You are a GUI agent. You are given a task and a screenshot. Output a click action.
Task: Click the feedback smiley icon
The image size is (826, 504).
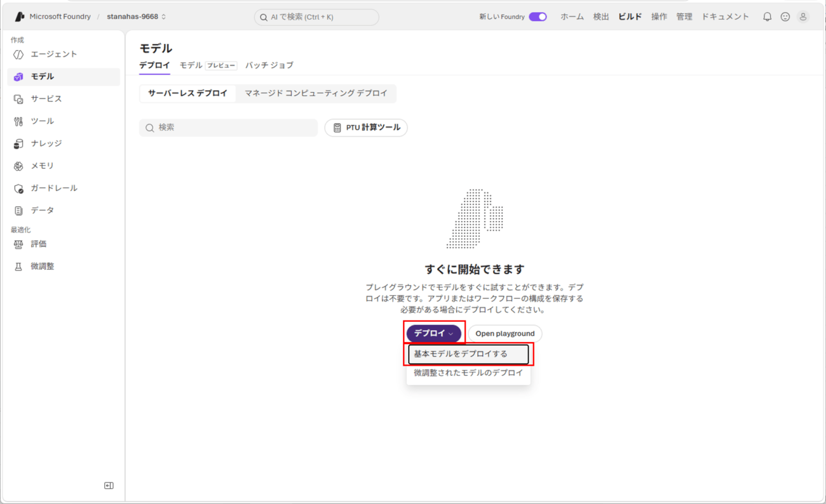tap(785, 17)
